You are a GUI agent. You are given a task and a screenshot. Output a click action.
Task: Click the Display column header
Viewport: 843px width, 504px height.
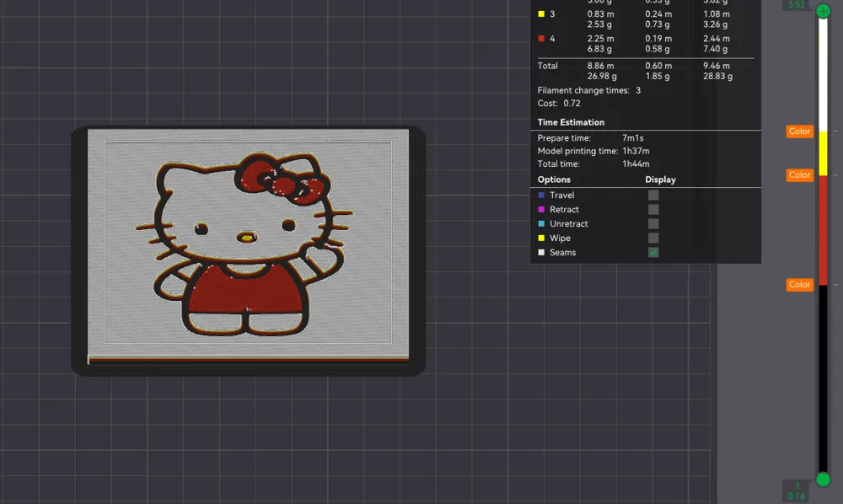point(660,180)
